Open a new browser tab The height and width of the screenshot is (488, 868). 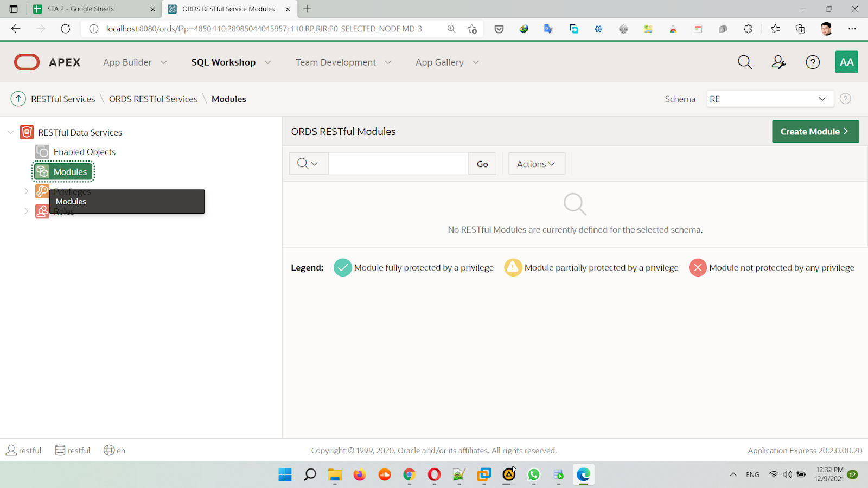(307, 9)
